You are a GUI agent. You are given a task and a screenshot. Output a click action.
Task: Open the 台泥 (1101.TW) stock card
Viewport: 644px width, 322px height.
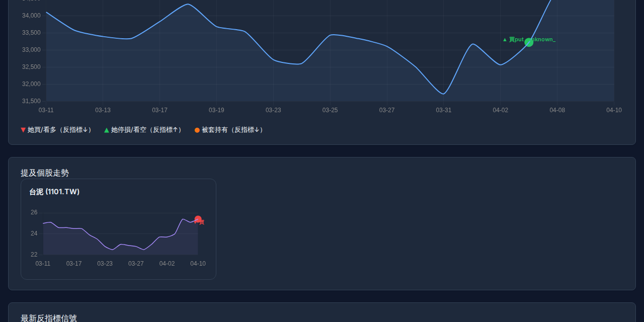pos(118,229)
